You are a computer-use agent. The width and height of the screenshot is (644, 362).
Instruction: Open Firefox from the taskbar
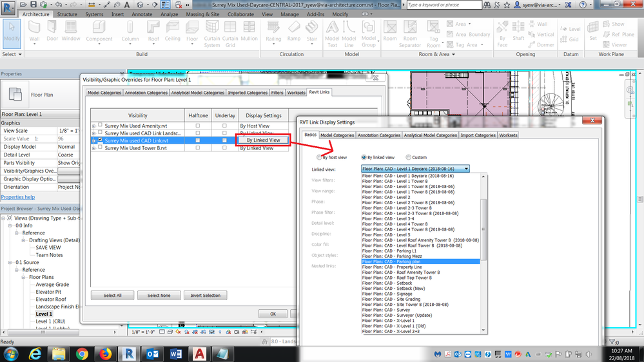pos(106,354)
